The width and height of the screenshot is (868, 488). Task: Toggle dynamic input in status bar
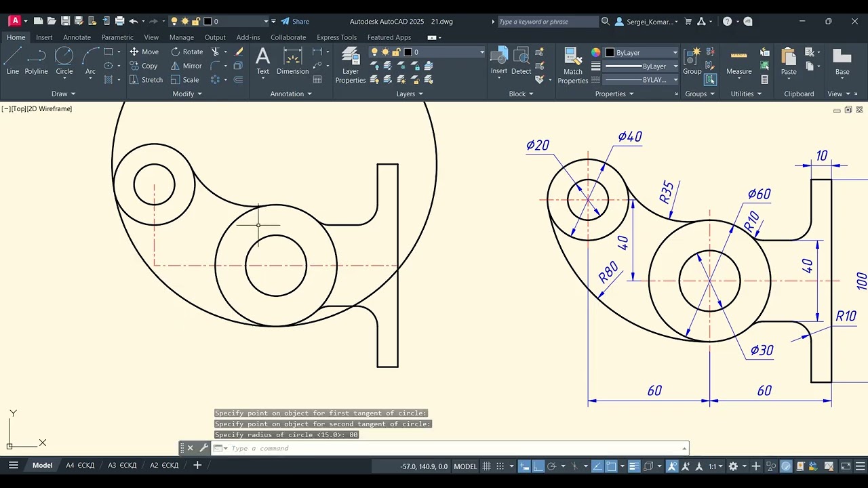coord(524,466)
